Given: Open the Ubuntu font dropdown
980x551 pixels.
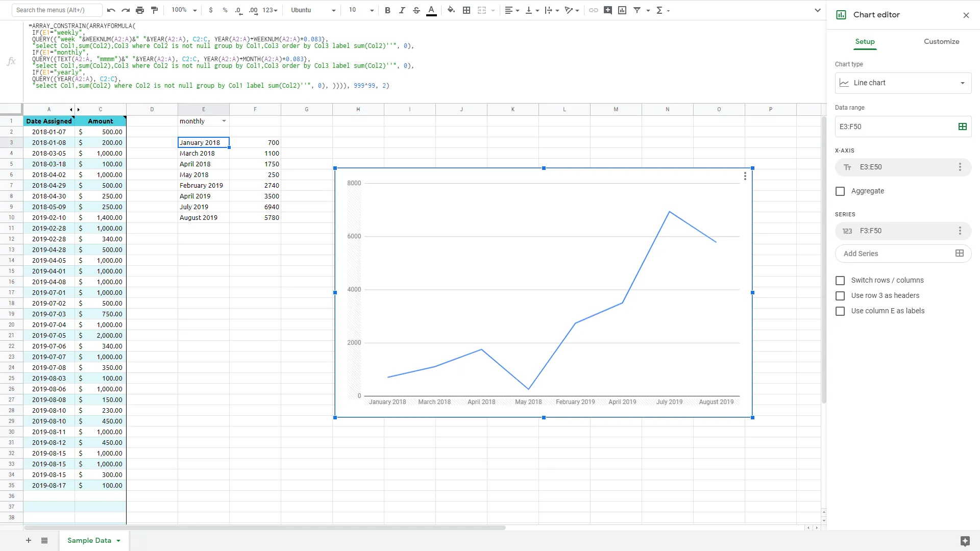Looking at the screenshot, I should pos(313,10).
